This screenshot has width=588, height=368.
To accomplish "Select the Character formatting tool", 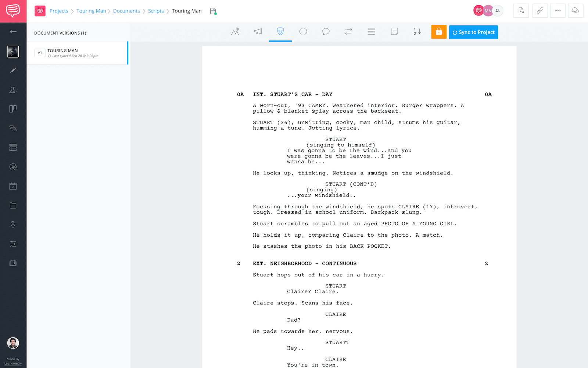I will click(x=280, y=32).
